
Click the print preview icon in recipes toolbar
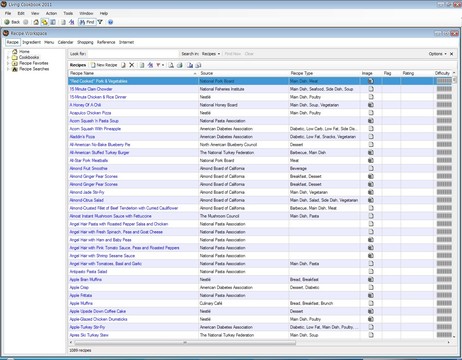tap(171, 65)
